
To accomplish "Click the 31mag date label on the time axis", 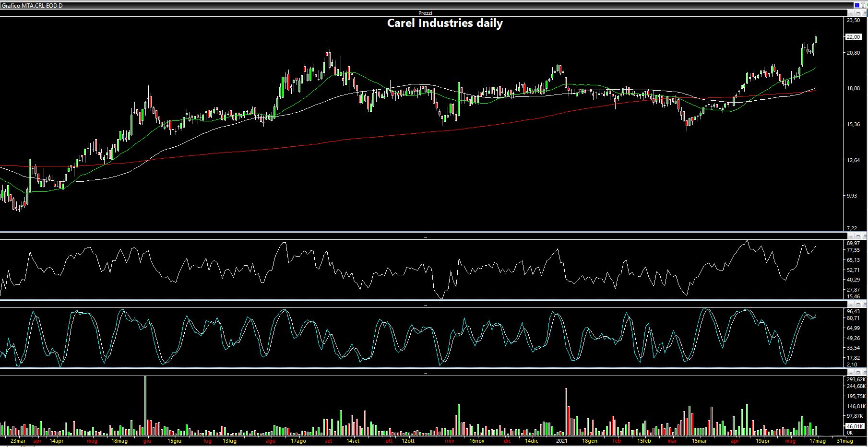I will tap(845, 441).
